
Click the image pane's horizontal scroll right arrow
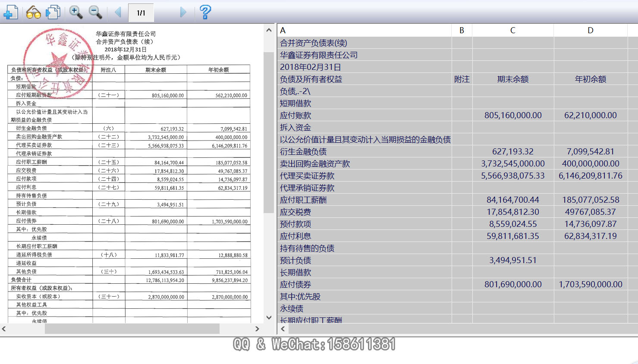257,329
